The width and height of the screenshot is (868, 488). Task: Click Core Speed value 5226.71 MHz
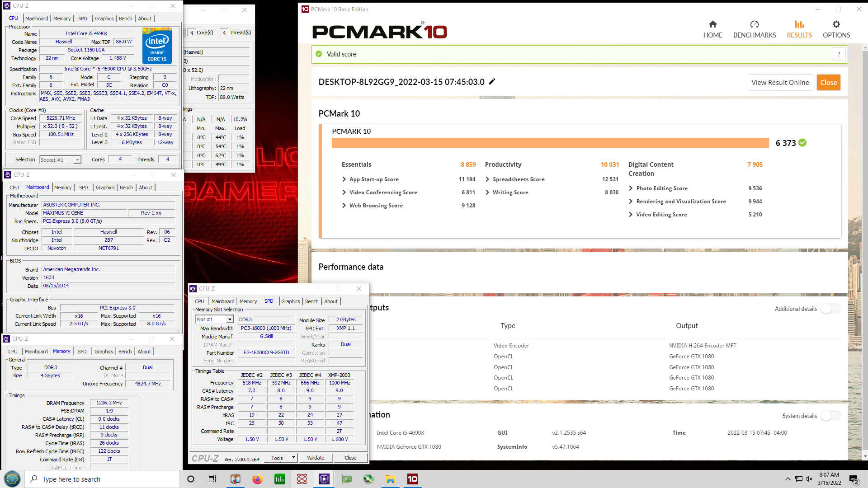61,118
